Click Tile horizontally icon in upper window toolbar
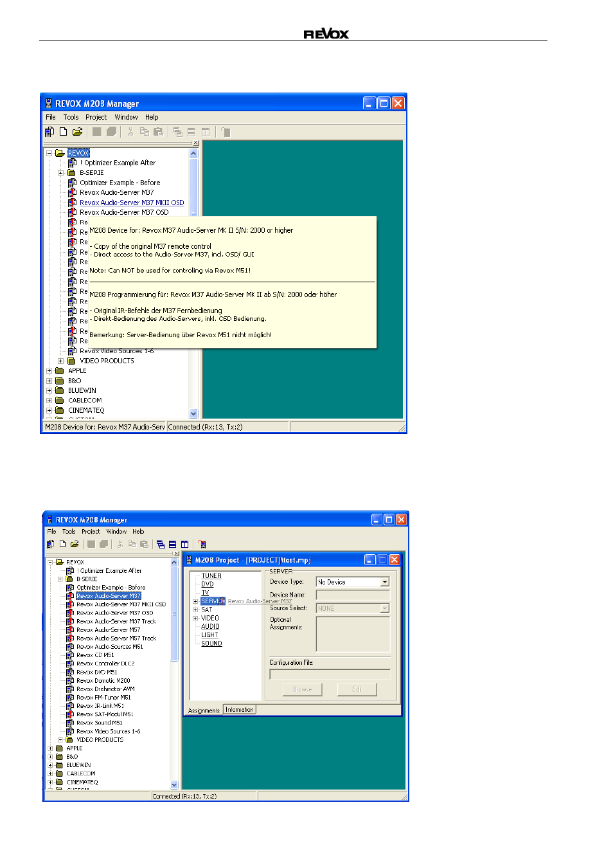The image size is (613, 868). (191, 132)
